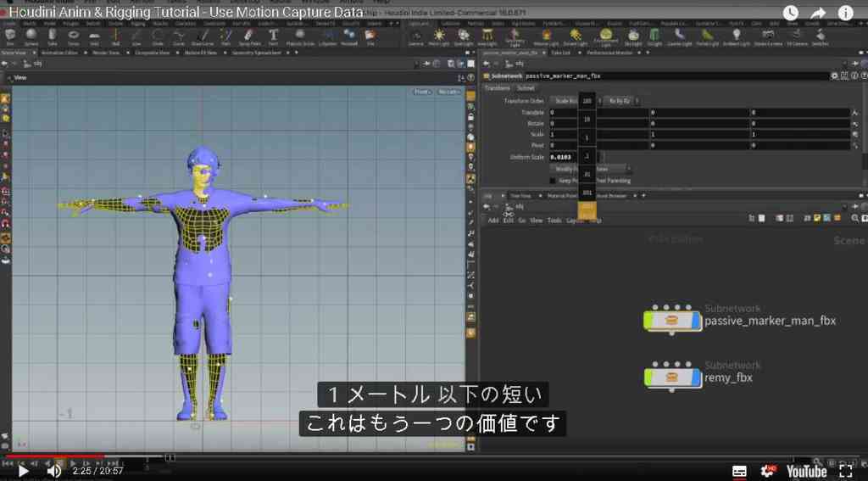
Task: Open network editor Tools menu
Action: coord(554,220)
